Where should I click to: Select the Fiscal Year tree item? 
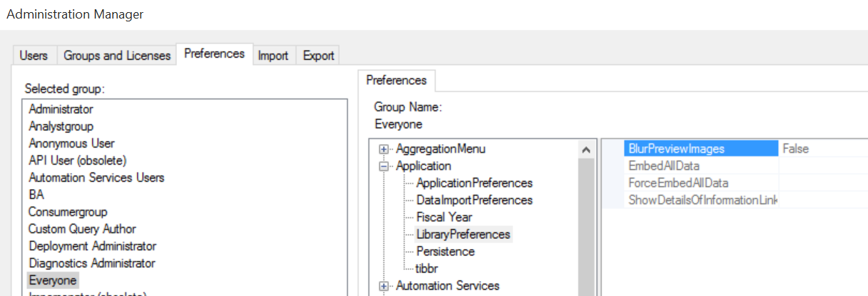point(444,218)
